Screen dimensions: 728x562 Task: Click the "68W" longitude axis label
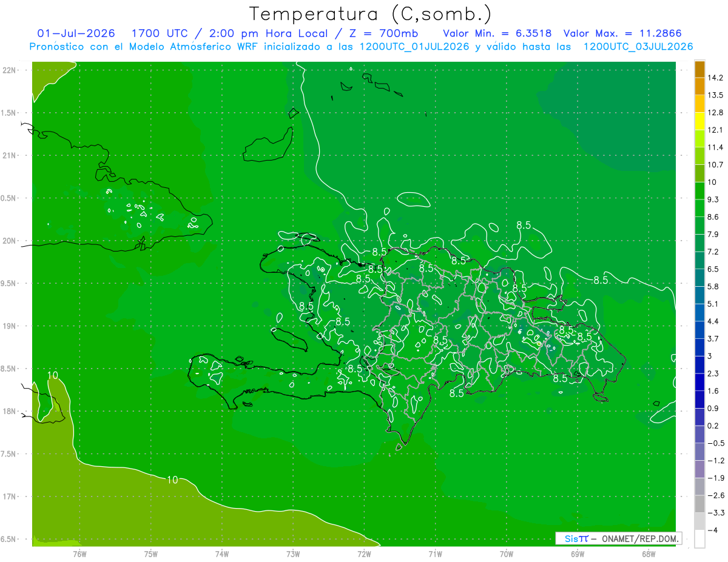point(649,553)
